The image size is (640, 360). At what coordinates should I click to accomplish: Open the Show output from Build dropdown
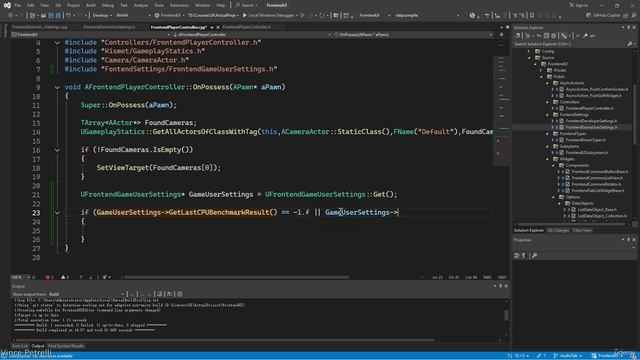coord(87,294)
